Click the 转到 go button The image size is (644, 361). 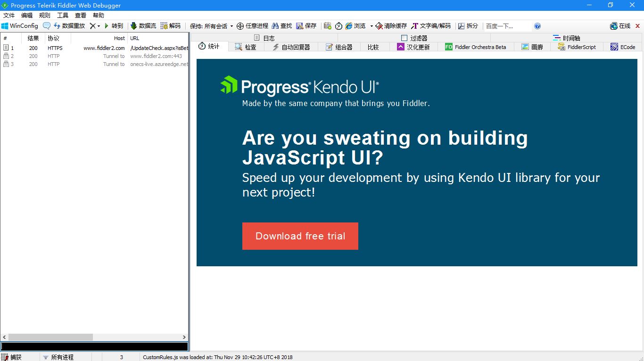(x=114, y=26)
